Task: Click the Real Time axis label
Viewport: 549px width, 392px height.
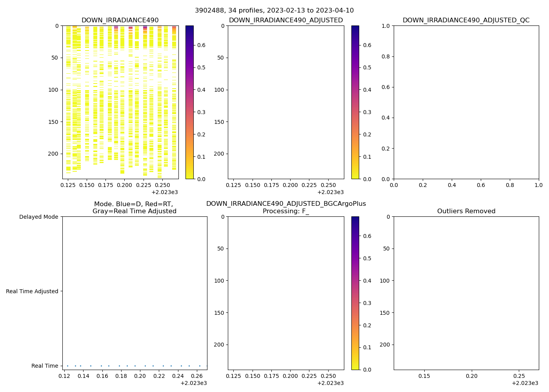Action: coord(45,366)
